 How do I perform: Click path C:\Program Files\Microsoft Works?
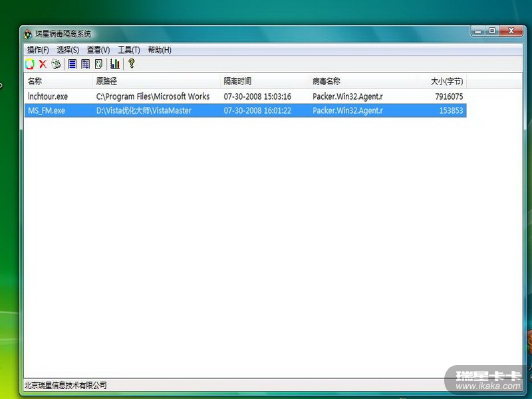click(x=153, y=96)
